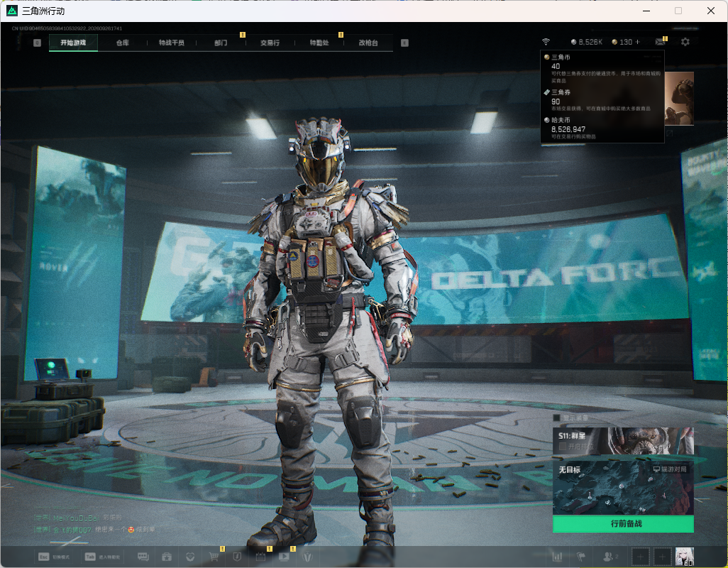Click the second empty squad slot plus
728x568 pixels.
point(663,557)
